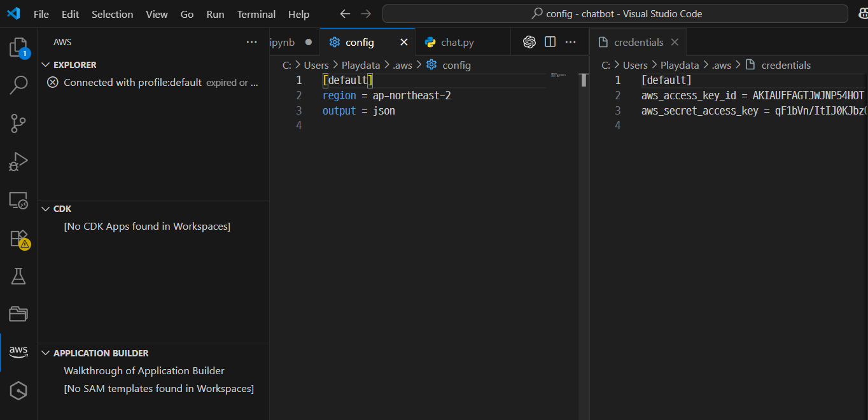Click [default] line in config editor

(347, 80)
